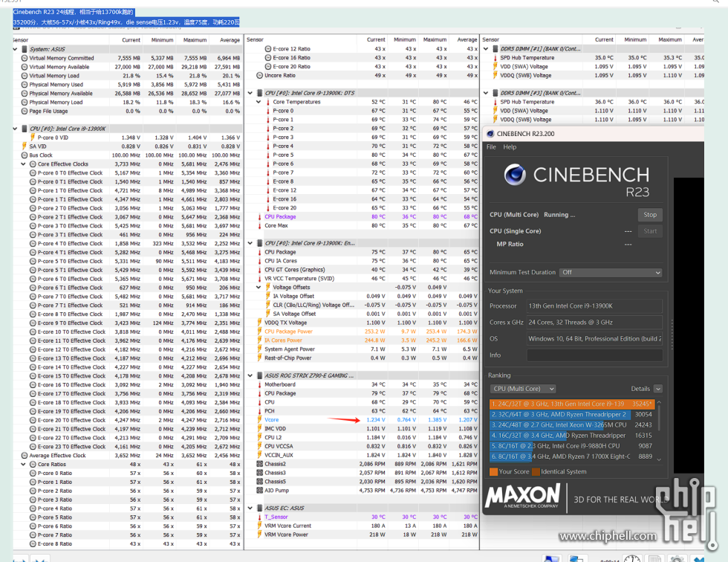Click the icon beside VRM Vcore Current
Viewport: 728px width, 562px height.
[259, 526]
